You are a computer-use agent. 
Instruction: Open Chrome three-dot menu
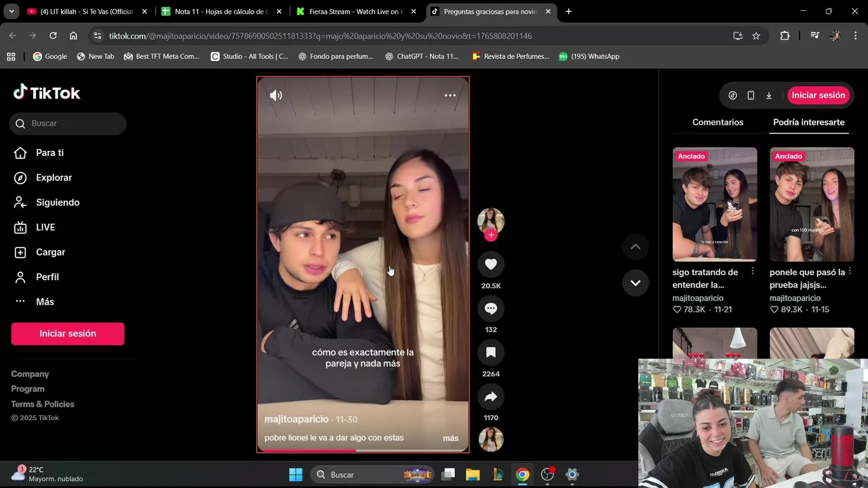(x=854, y=36)
